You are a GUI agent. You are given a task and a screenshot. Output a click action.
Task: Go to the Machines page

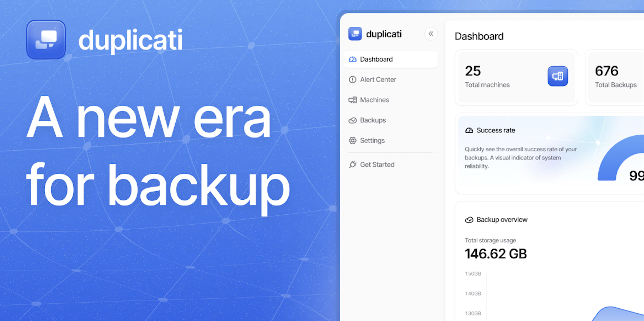[374, 100]
